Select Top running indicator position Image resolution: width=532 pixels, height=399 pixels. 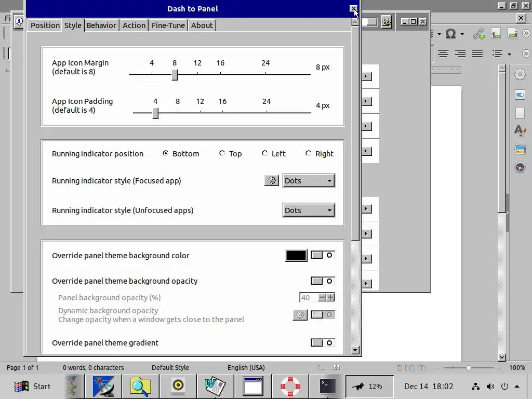(230, 154)
